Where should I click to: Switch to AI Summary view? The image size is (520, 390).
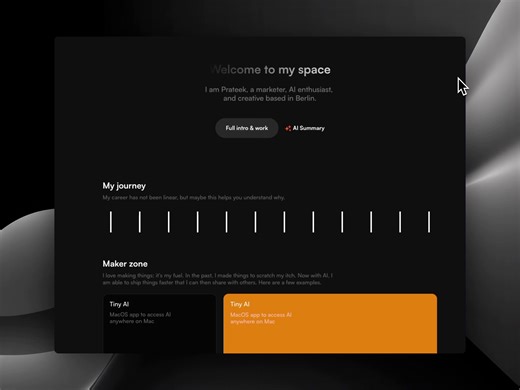pyautogui.click(x=305, y=128)
